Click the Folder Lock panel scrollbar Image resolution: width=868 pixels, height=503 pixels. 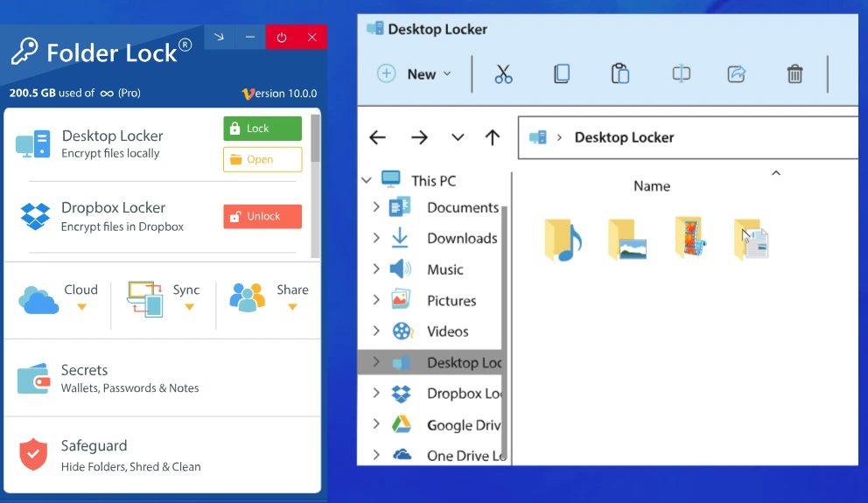tap(316, 138)
